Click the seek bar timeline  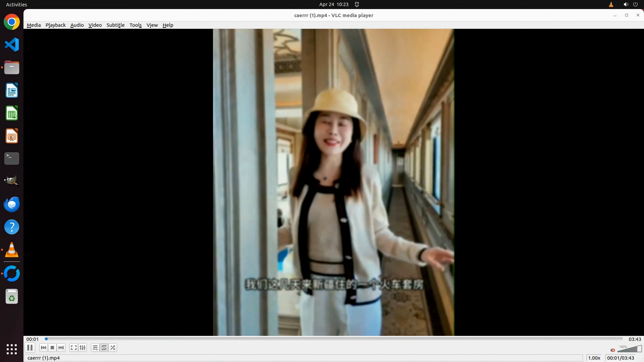[x=334, y=339]
